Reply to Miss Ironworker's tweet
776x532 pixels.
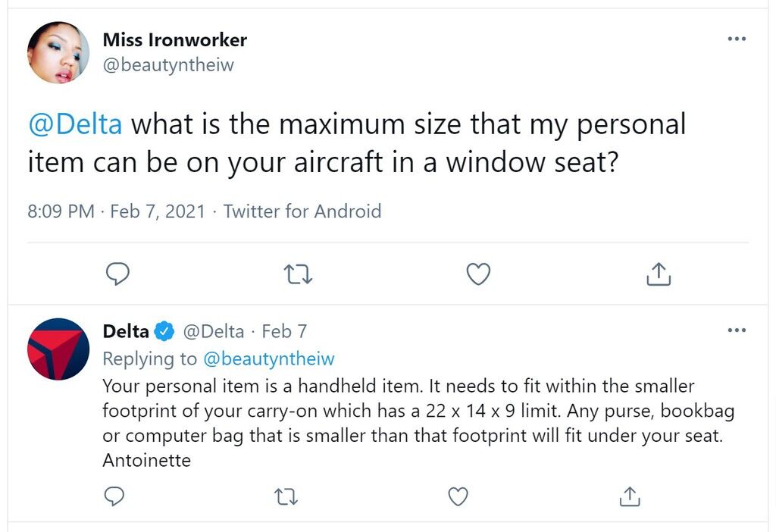click(117, 274)
